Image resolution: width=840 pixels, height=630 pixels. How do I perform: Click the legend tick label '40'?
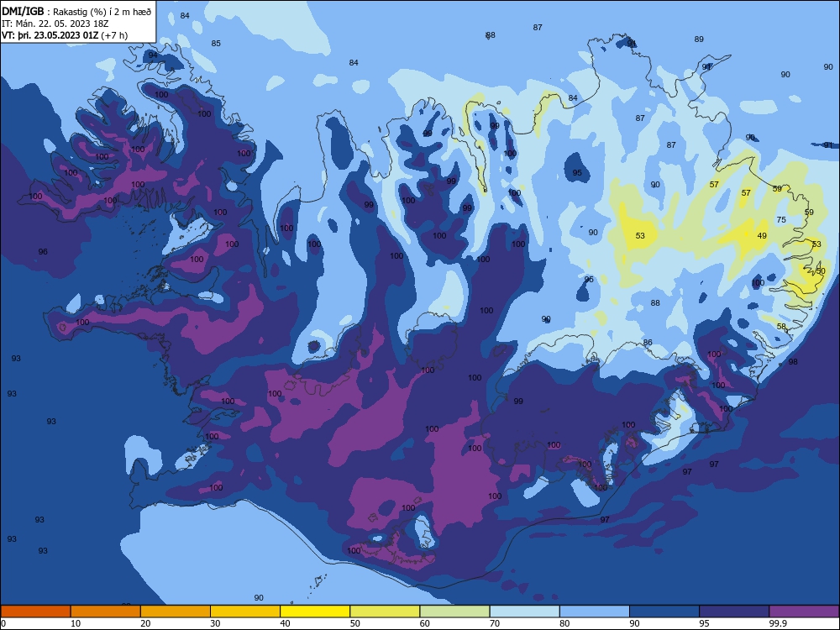285,623
